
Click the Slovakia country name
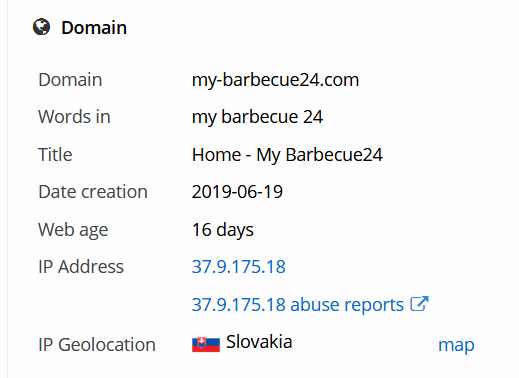tap(259, 342)
